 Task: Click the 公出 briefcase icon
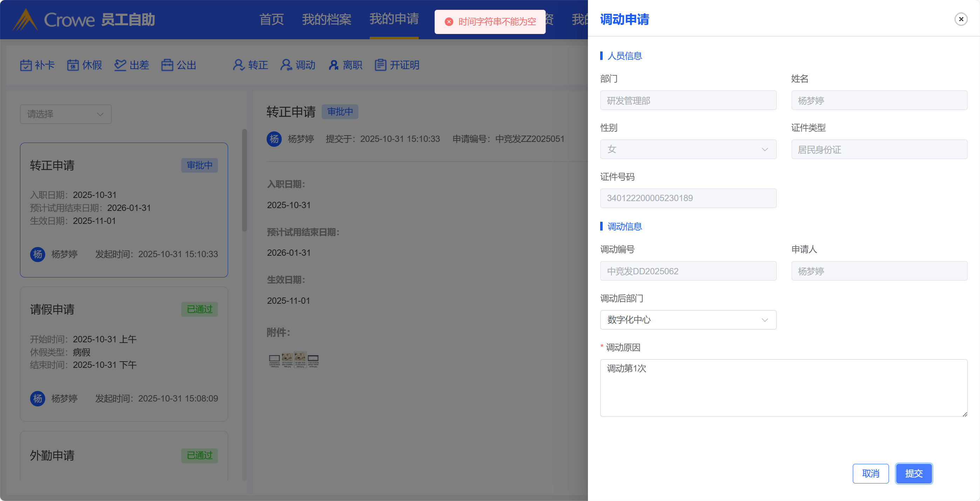point(167,65)
